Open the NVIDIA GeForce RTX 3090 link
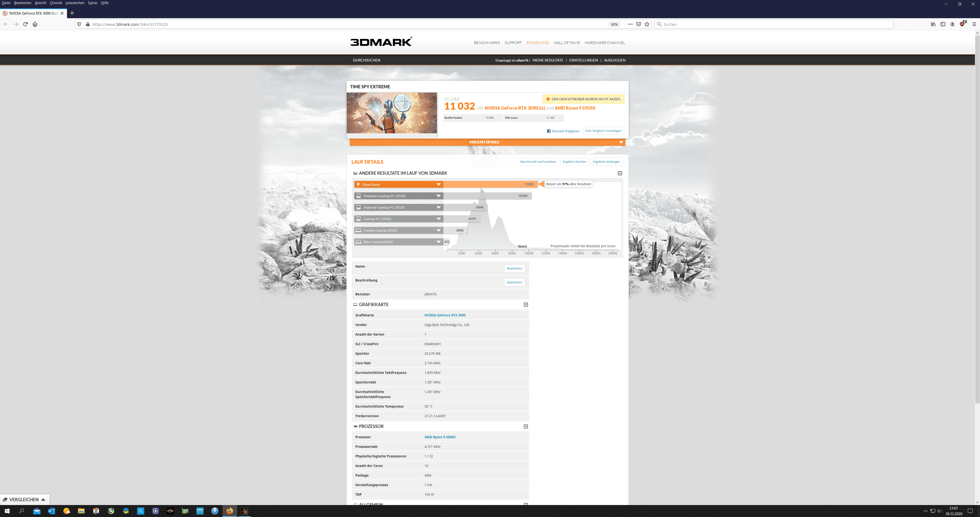The width and height of the screenshot is (980, 517). (445, 315)
